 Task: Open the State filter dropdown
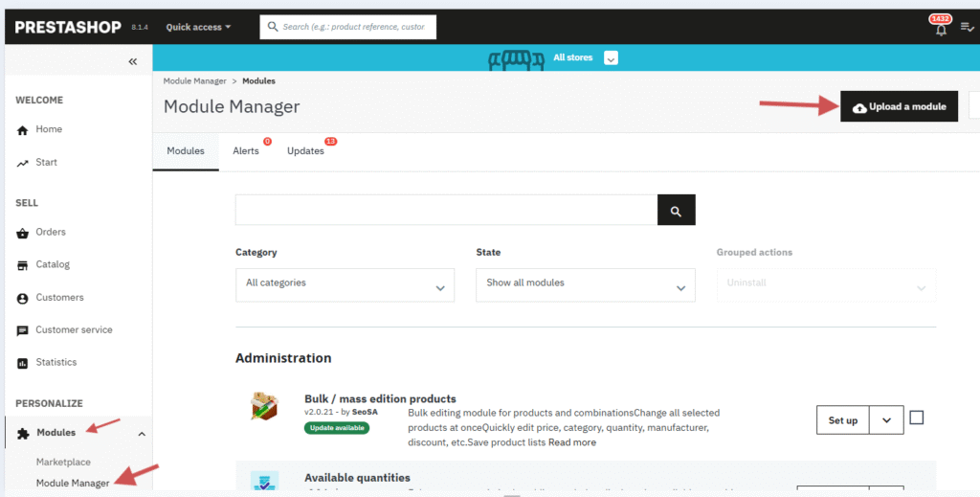[585, 284]
